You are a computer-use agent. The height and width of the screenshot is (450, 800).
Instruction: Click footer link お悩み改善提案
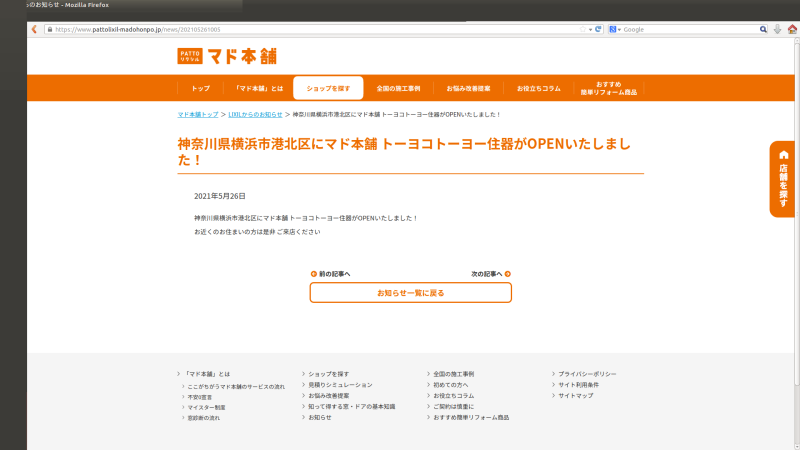point(329,395)
